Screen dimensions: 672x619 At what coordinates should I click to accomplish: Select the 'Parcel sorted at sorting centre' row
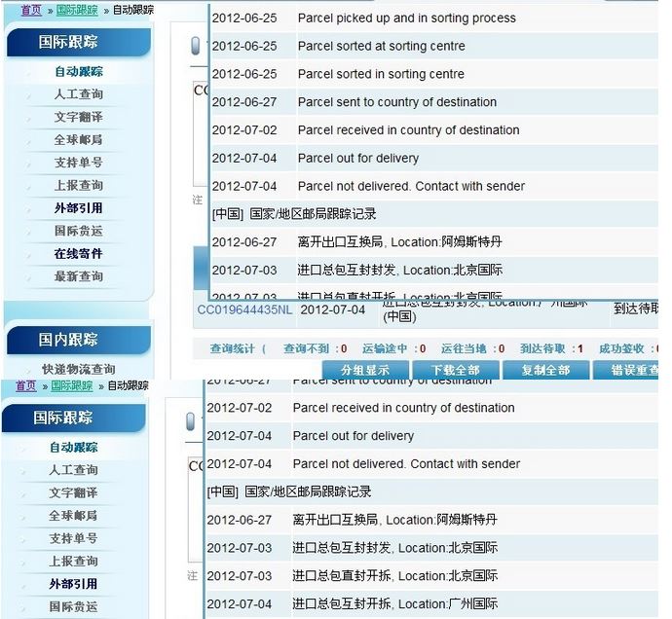(381, 46)
